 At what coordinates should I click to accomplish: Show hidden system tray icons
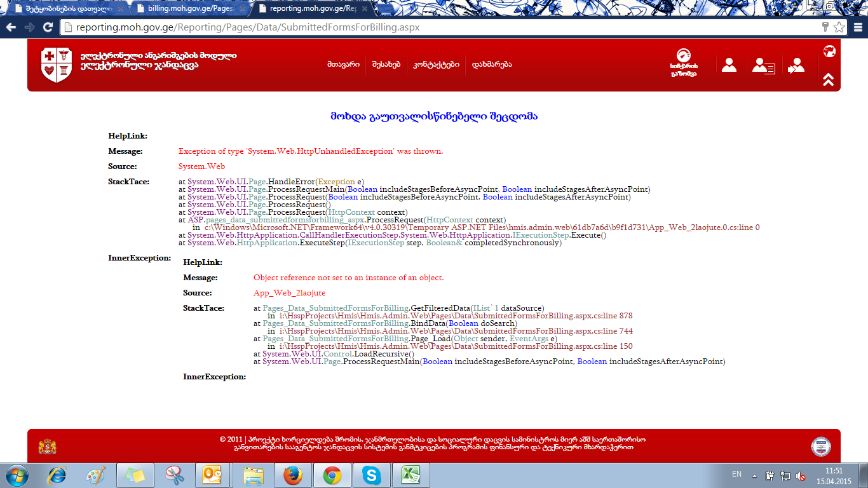pyautogui.click(x=754, y=475)
